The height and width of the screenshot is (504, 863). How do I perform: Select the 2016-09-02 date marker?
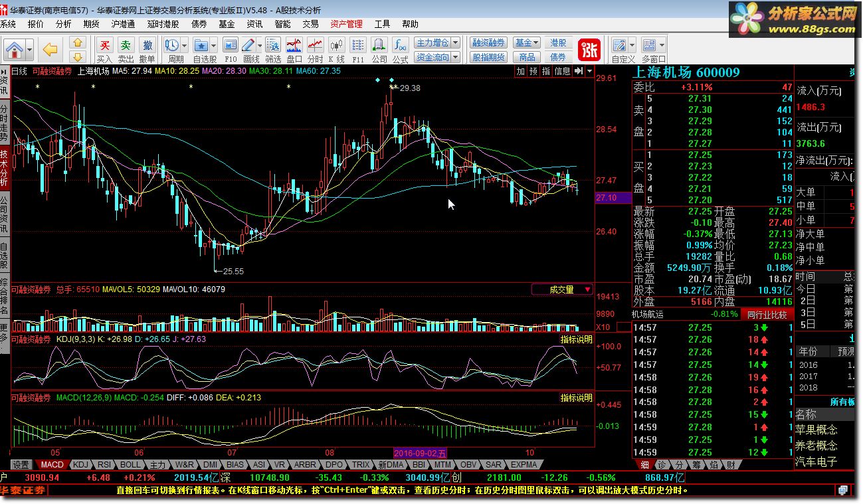pyautogui.click(x=420, y=453)
